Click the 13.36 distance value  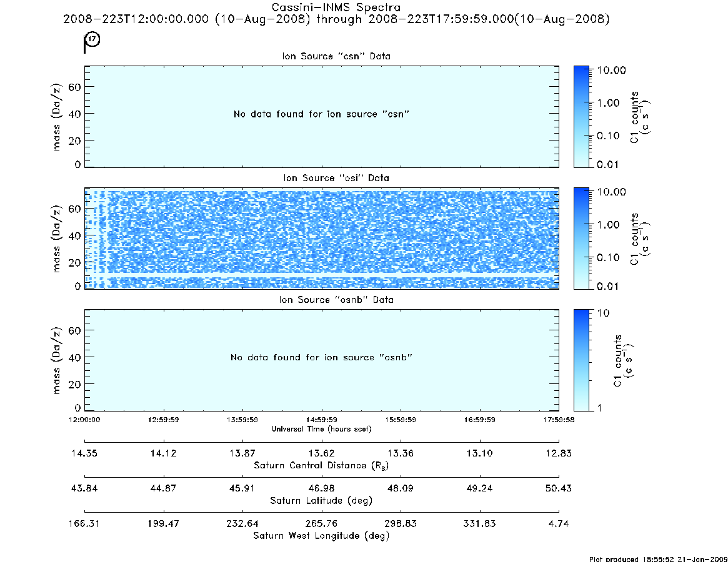[x=401, y=453]
